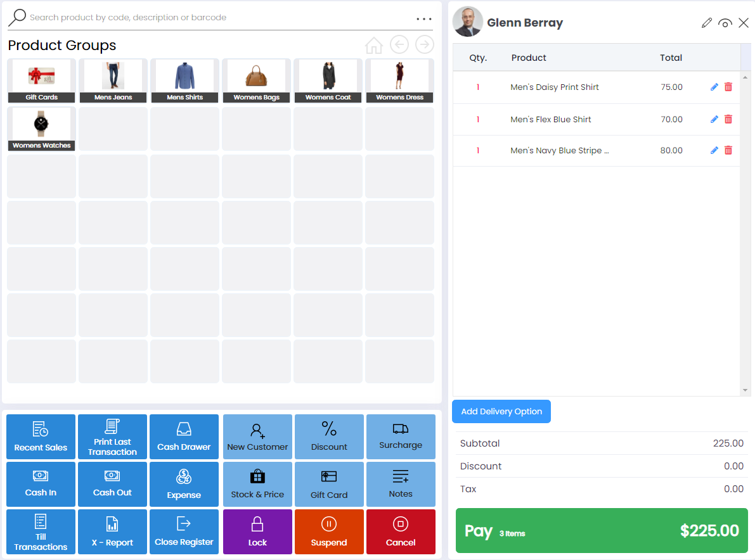View customer details via eye icon
This screenshot has width=755, height=560.
pyautogui.click(x=725, y=23)
